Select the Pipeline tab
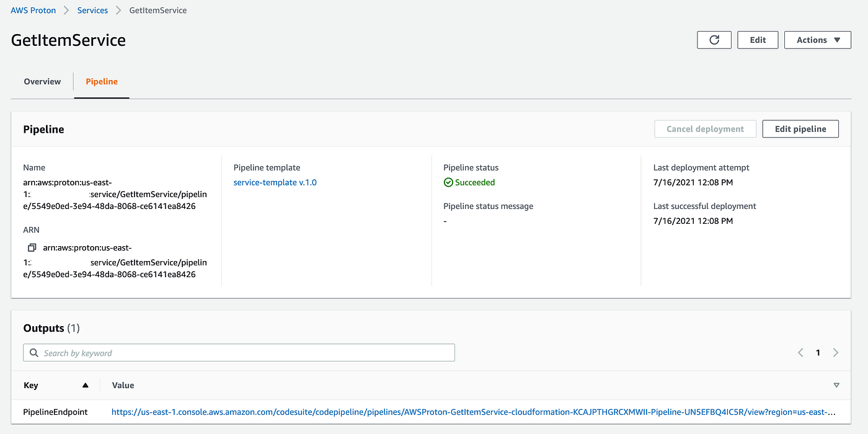868x434 pixels. pyautogui.click(x=101, y=81)
